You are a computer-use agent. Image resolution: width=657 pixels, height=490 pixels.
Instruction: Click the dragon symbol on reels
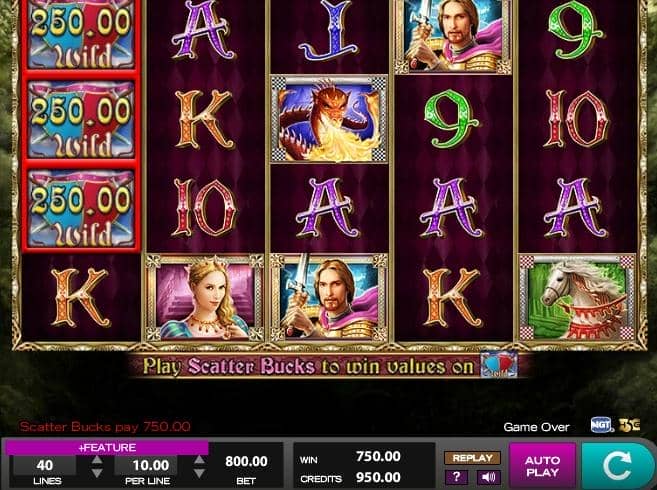[329, 119]
